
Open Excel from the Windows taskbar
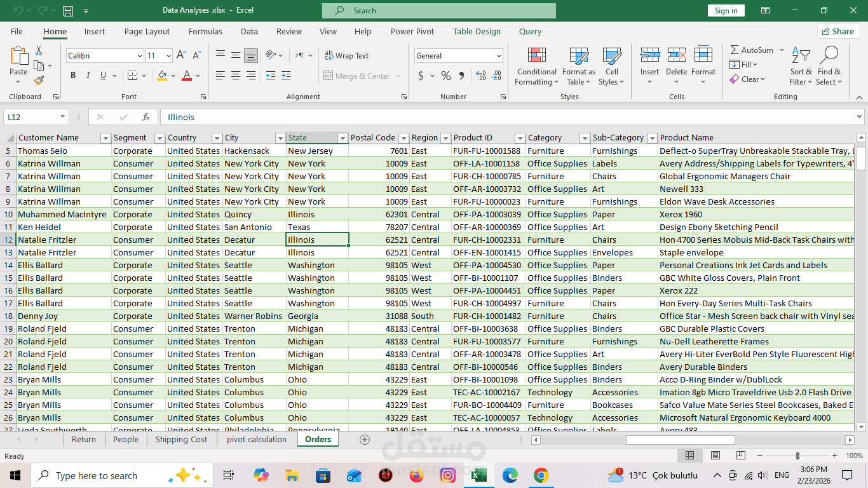(x=478, y=475)
